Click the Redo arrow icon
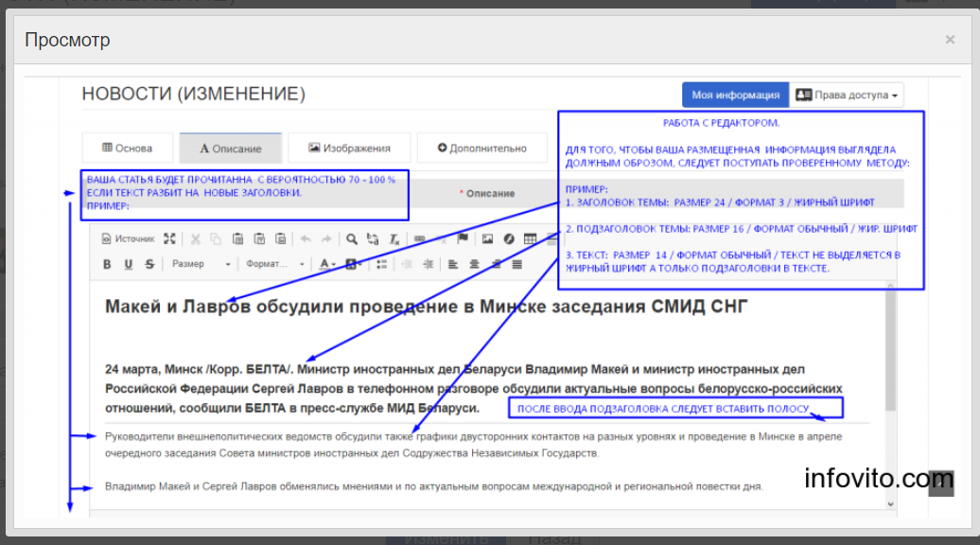The width and height of the screenshot is (980, 545). [x=326, y=238]
